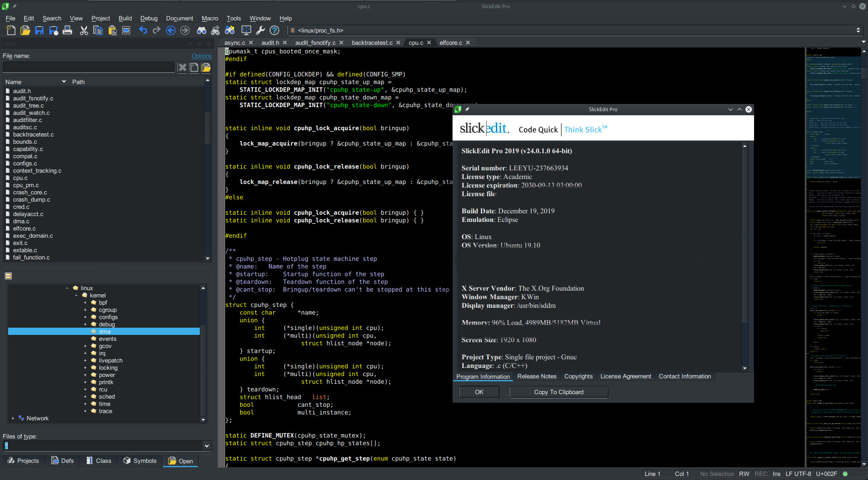Redo edit with gray arrow icon
The width and height of the screenshot is (868, 480).
(156, 30)
